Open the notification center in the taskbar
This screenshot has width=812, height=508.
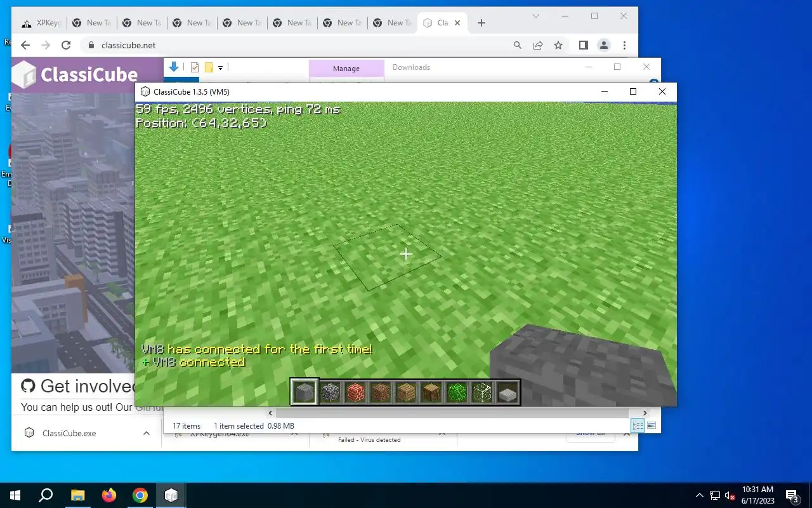(x=792, y=495)
